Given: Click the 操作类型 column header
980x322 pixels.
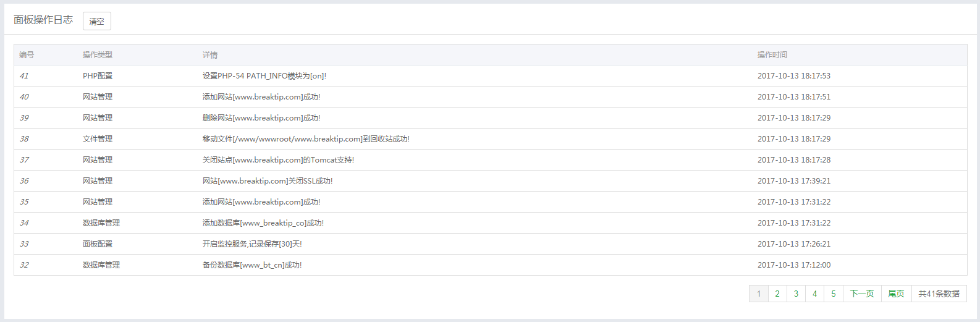Looking at the screenshot, I should 98,55.
